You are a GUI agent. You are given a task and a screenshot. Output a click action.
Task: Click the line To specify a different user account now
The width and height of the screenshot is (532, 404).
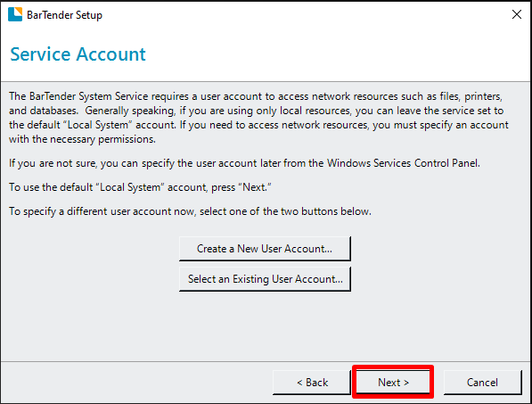pos(190,211)
